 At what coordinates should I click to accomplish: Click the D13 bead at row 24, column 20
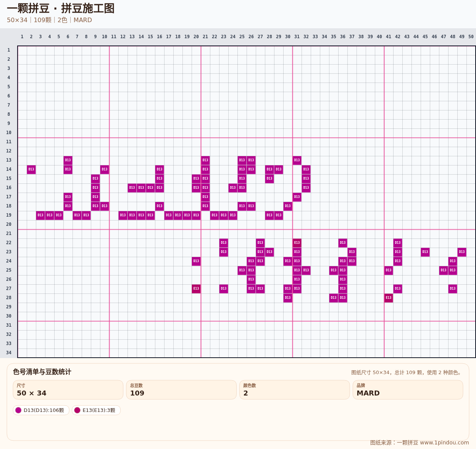tap(196, 261)
